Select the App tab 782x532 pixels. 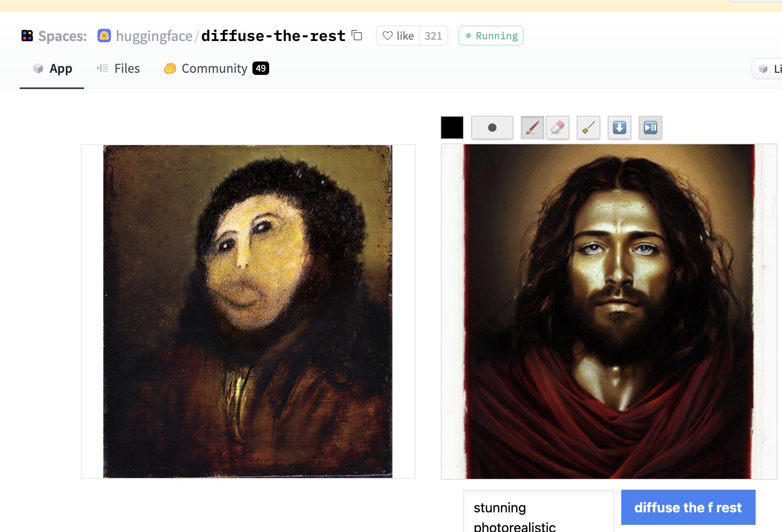click(51, 68)
